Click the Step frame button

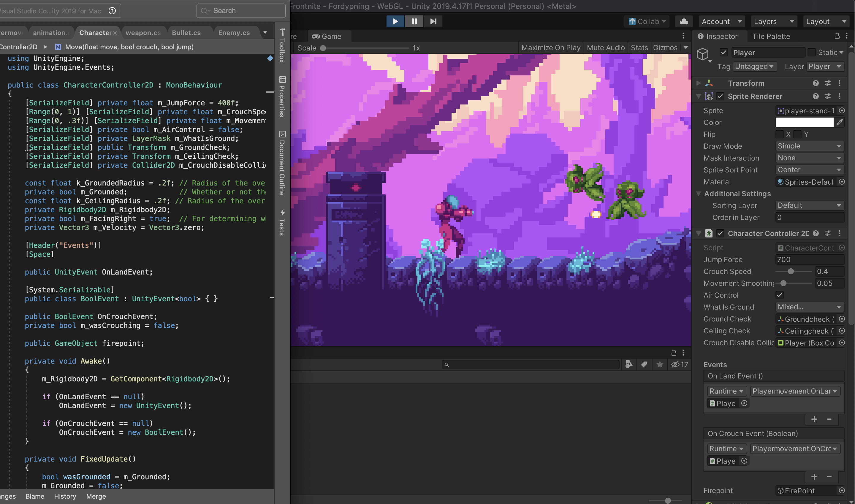coord(433,21)
